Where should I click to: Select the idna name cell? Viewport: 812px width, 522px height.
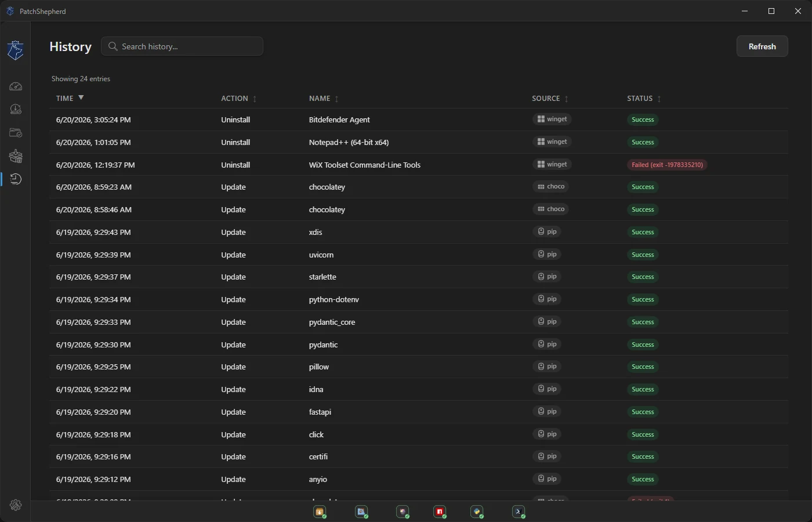(x=316, y=389)
